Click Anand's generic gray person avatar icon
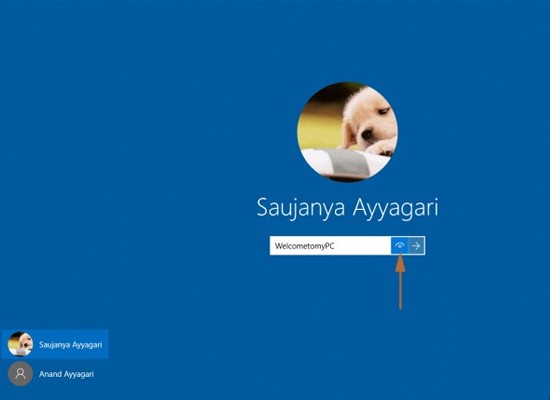Viewport: 550px width, 400px height. pyautogui.click(x=20, y=374)
